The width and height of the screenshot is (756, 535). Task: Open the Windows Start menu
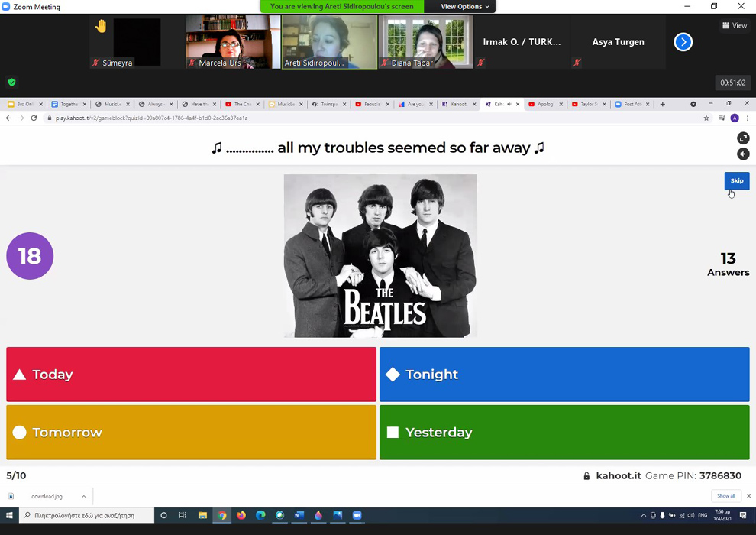click(9, 515)
